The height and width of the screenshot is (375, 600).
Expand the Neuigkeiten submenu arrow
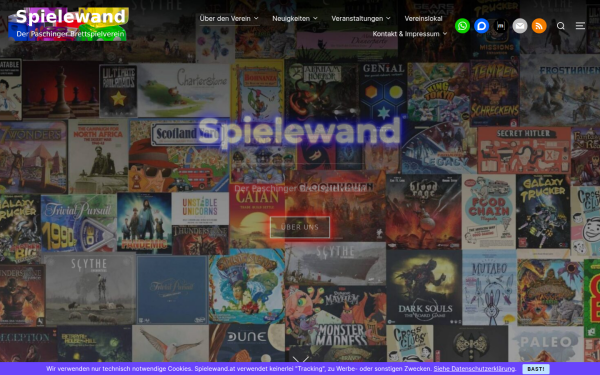click(315, 18)
